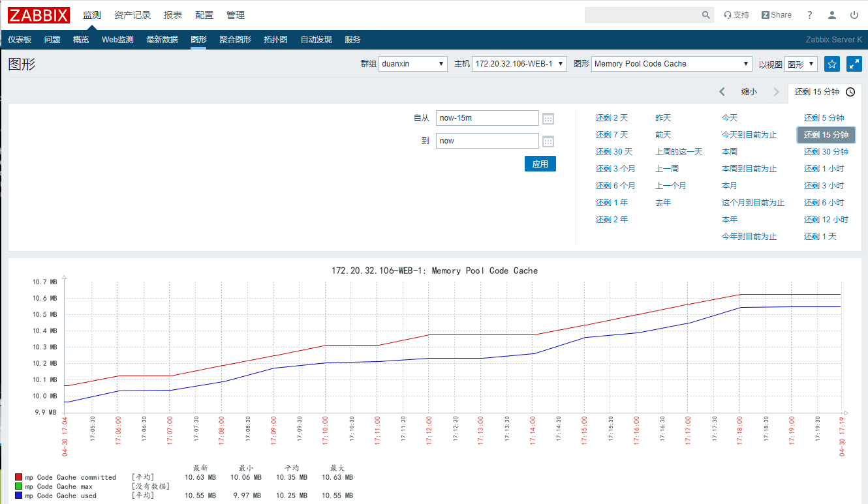Click the From field now-15m
The height and width of the screenshot is (504, 868).
(x=488, y=118)
